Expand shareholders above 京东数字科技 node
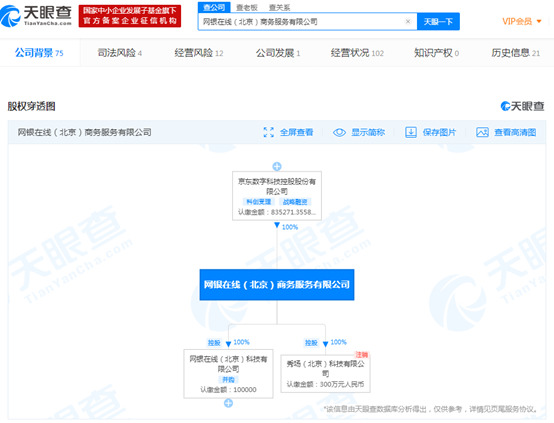The height and width of the screenshot is (423, 554). pos(277,166)
